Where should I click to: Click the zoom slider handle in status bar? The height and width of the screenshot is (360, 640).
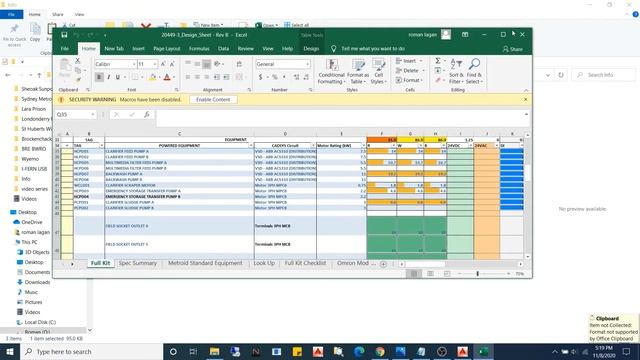[x=477, y=274]
